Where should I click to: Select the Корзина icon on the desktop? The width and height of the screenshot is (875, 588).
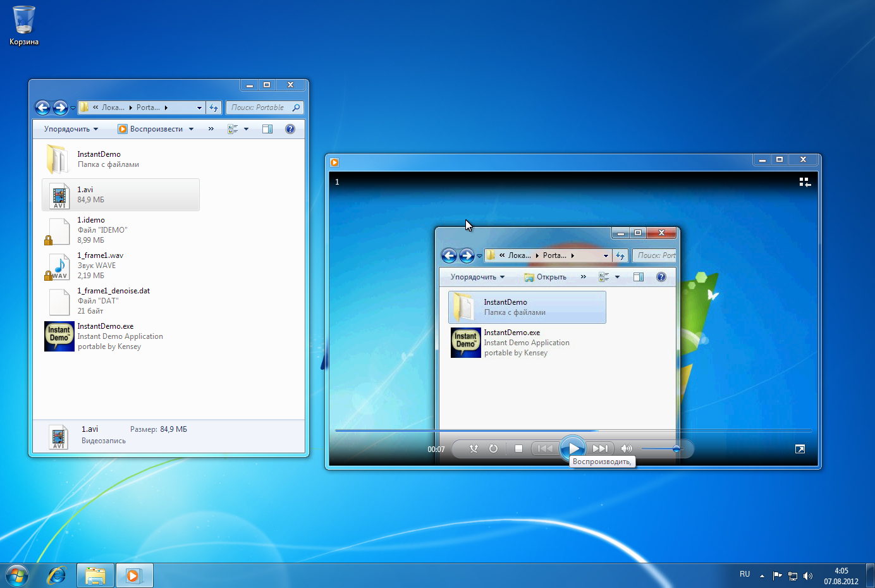[24, 26]
